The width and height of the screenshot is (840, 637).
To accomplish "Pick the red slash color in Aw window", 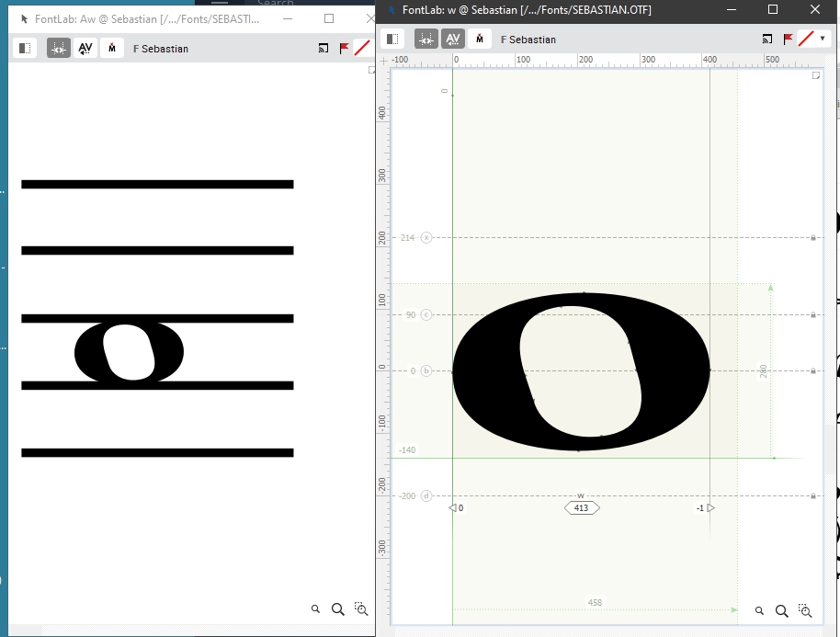I will point(363,48).
